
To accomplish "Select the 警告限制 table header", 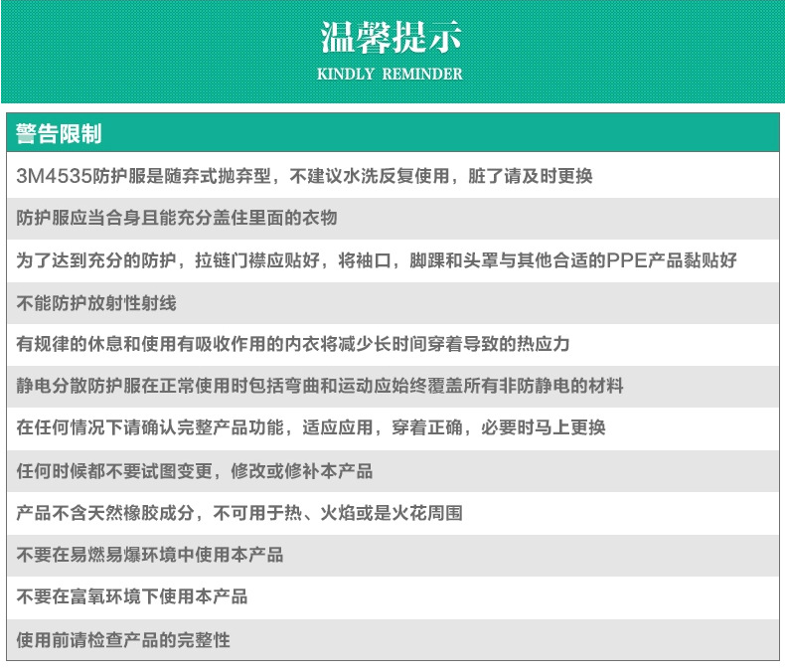I will click(59, 134).
